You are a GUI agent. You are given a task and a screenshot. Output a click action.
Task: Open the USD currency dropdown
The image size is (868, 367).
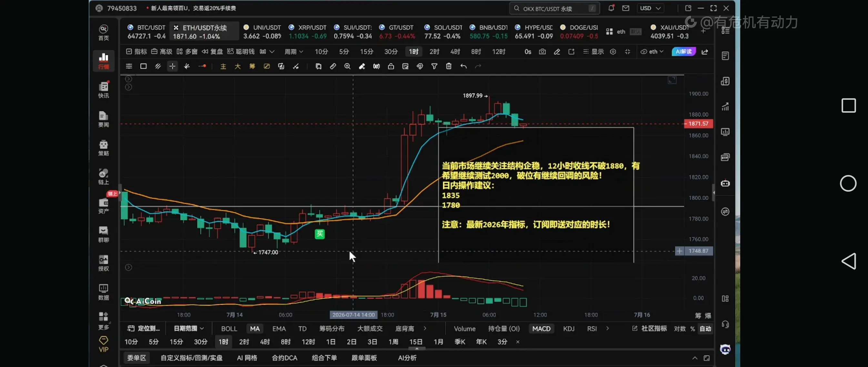tap(650, 8)
